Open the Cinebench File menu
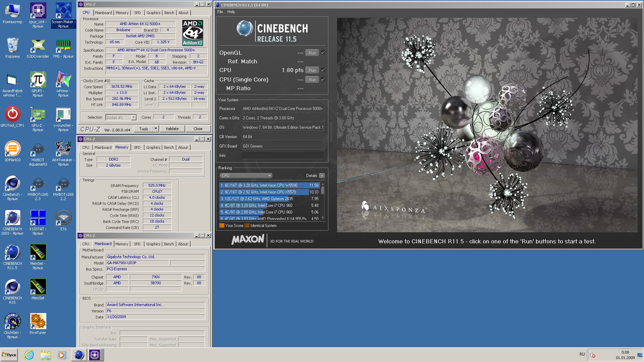 (x=220, y=12)
